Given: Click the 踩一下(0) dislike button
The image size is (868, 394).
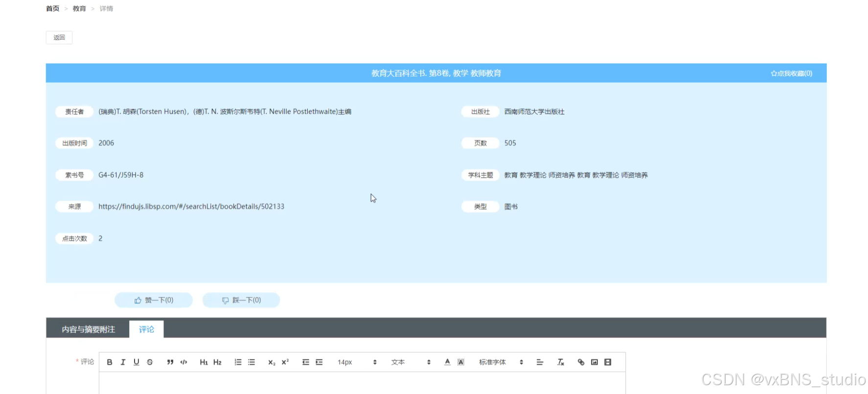Looking at the screenshot, I should click(241, 300).
